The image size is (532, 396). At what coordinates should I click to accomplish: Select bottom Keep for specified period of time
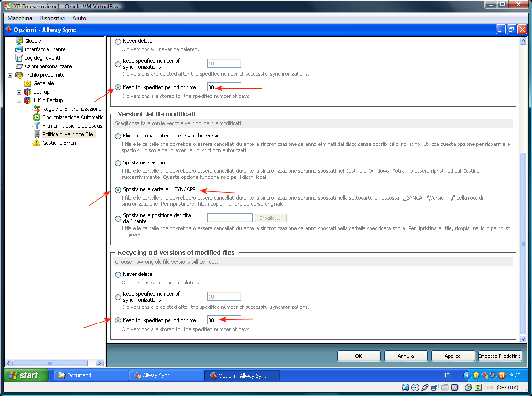pos(118,321)
